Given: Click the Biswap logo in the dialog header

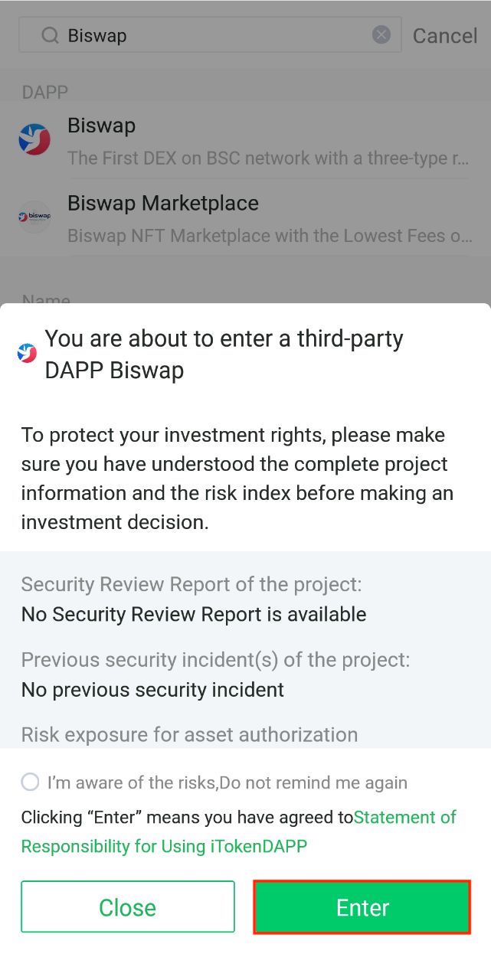Looking at the screenshot, I should click(x=28, y=353).
